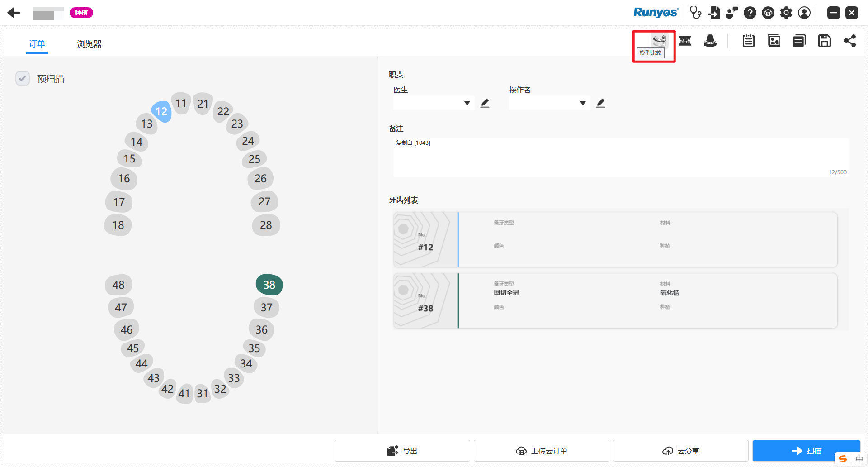Screen dimensions: 868x467
Task: Click the model comparison (模型比较) icon
Action: click(x=659, y=40)
